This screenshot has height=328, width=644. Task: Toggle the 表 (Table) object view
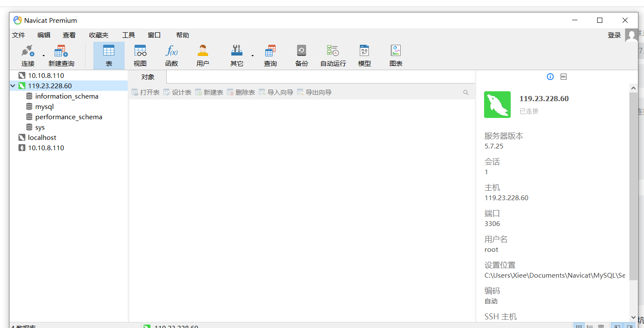(109, 56)
